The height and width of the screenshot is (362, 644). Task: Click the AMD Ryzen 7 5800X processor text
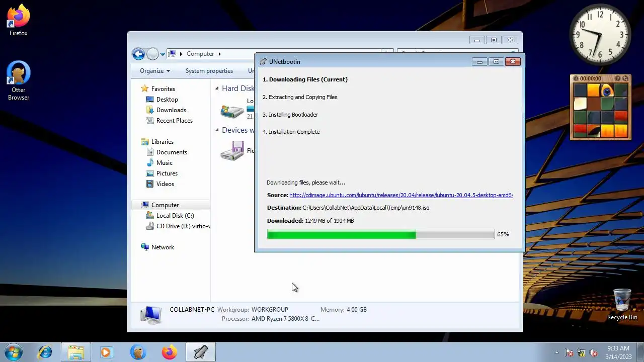[x=285, y=319]
